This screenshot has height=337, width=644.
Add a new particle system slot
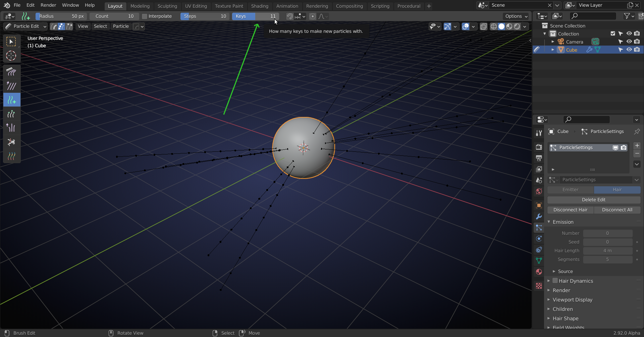(x=637, y=146)
